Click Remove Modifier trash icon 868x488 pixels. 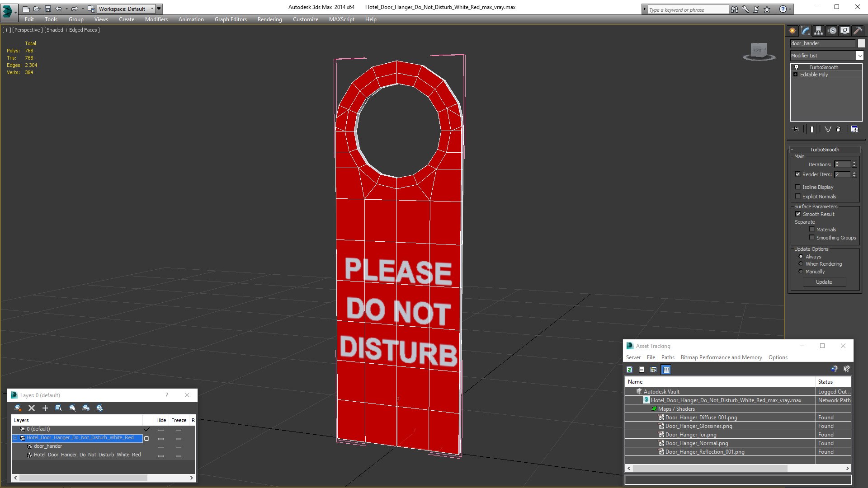coord(839,129)
